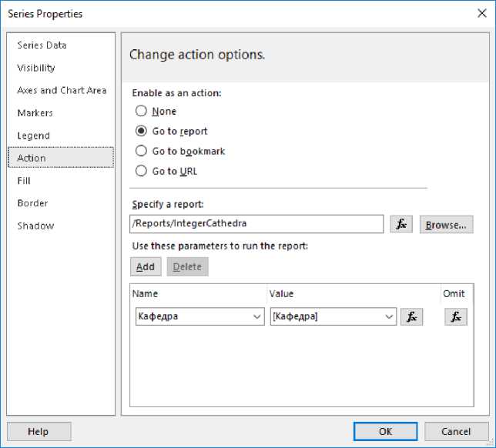The width and height of the screenshot is (496, 448).
Task: Click the Help button
Action: (39, 432)
